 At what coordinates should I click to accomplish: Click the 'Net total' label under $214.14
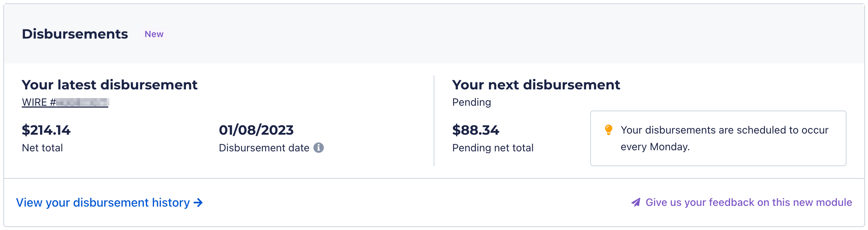click(42, 148)
